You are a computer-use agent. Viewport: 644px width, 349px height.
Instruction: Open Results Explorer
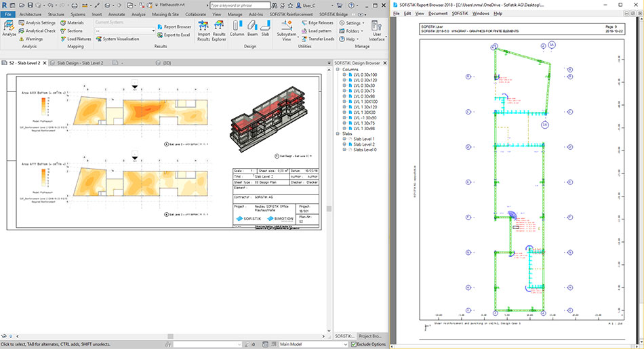pos(219,30)
